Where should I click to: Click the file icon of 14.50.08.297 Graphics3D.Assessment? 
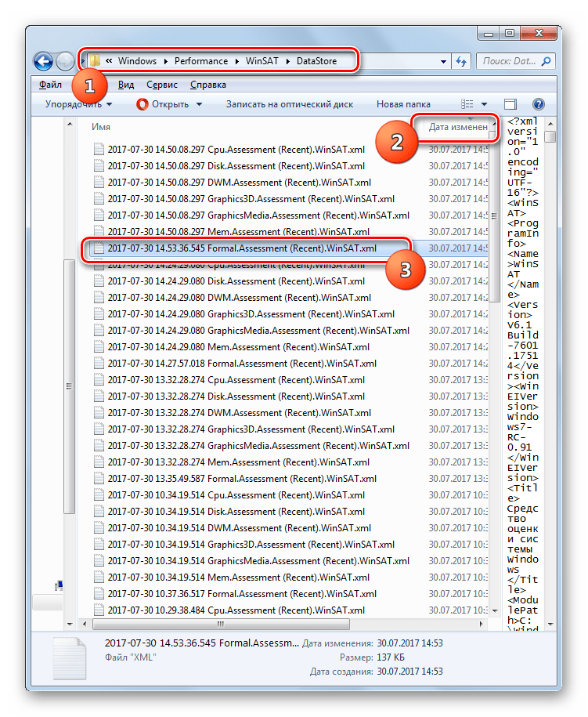click(x=99, y=199)
